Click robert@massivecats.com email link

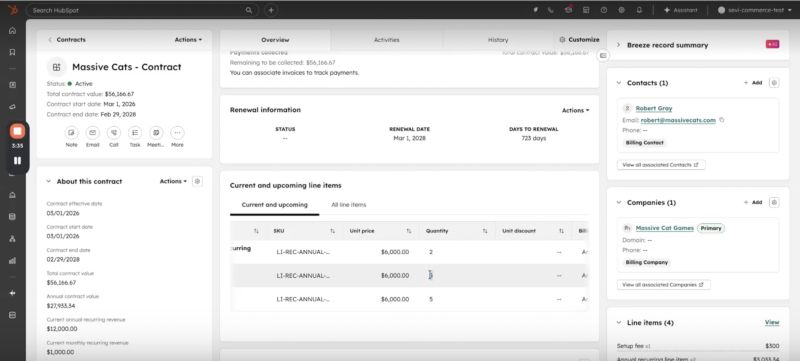(x=678, y=120)
